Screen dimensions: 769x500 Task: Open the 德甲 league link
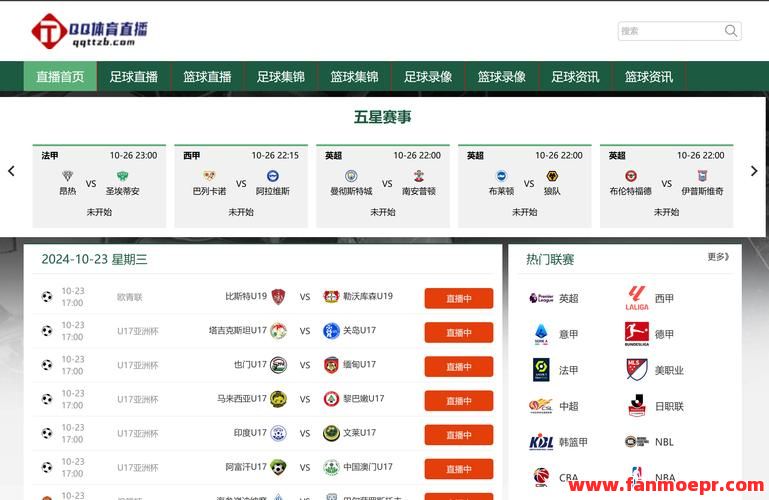click(x=650, y=334)
